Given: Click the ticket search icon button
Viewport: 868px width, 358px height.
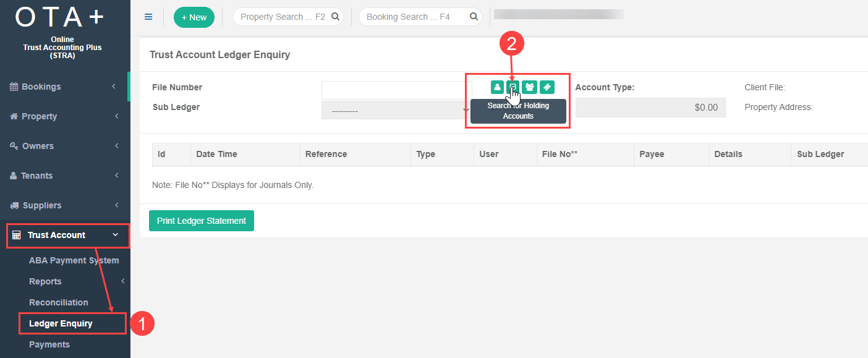Looking at the screenshot, I should click(x=547, y=87).
